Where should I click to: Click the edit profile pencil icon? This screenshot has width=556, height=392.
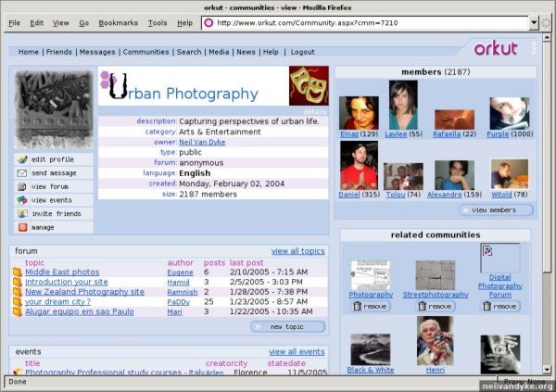point(22,159)
